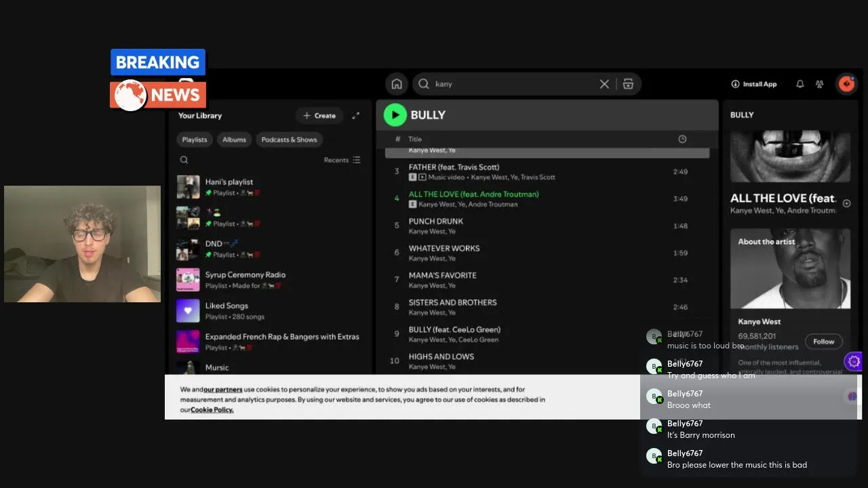The image size is (868, 488).
Task: Click the 'It's Barry morrison' chat message
Action: click(701, 435)
